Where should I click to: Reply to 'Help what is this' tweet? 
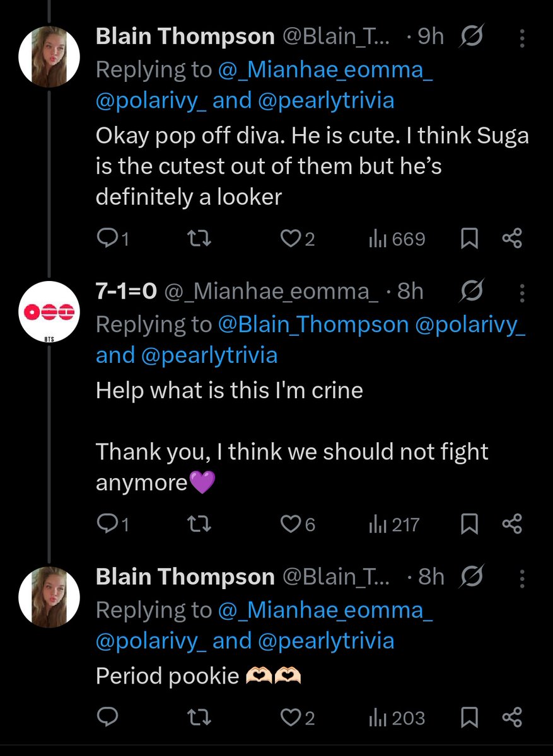click(x=112, y=524)
